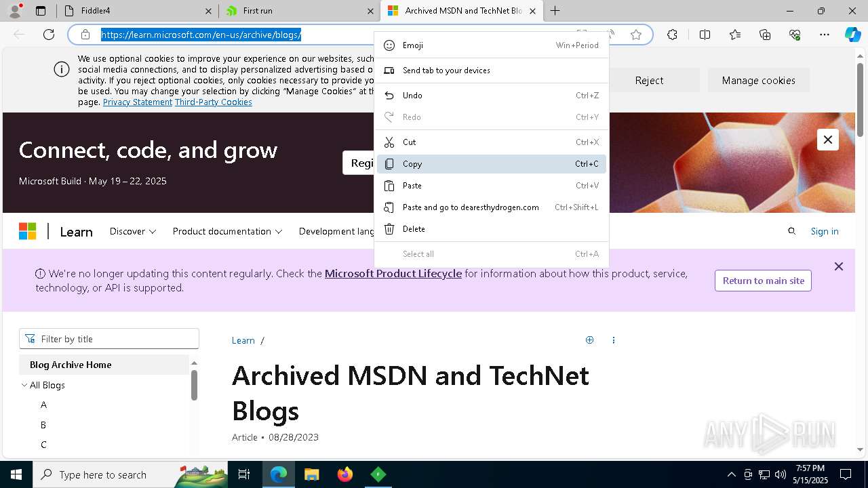Click the Type here to search box

coord(130,474)
